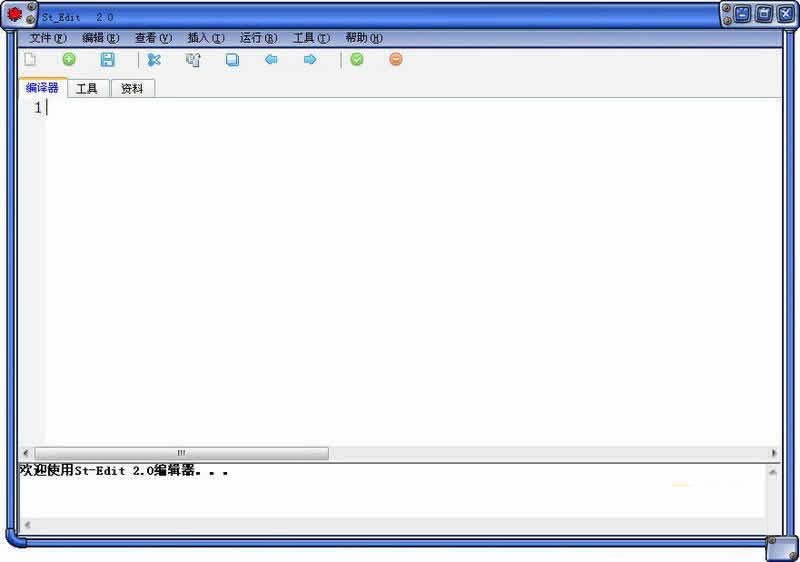Screen dimensions: 800x562
Task: Click the new blank file icon
Action: tap(30, 60)
